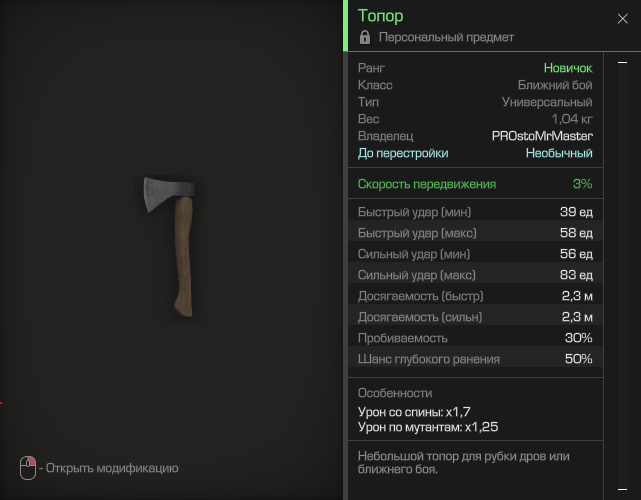The image size is (641, 500).
Task: Click the Урон по мутантам feature line
Action: click(428, 427)
